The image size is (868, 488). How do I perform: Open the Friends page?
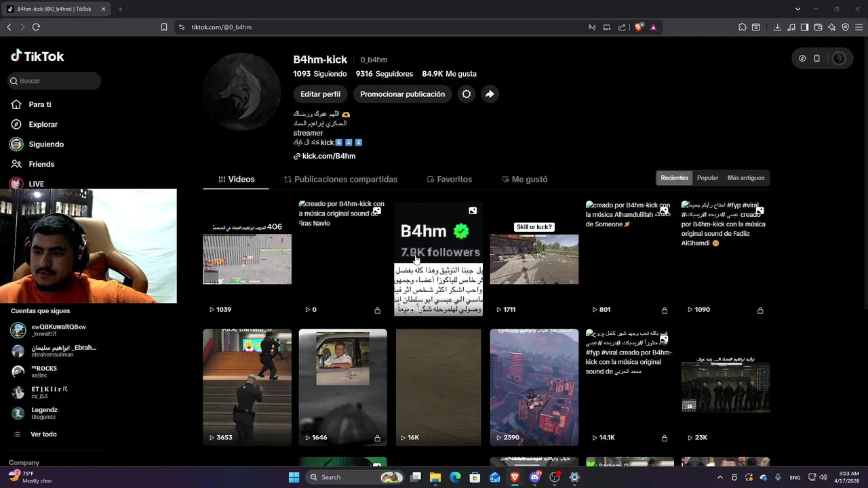tap(41, 164)
